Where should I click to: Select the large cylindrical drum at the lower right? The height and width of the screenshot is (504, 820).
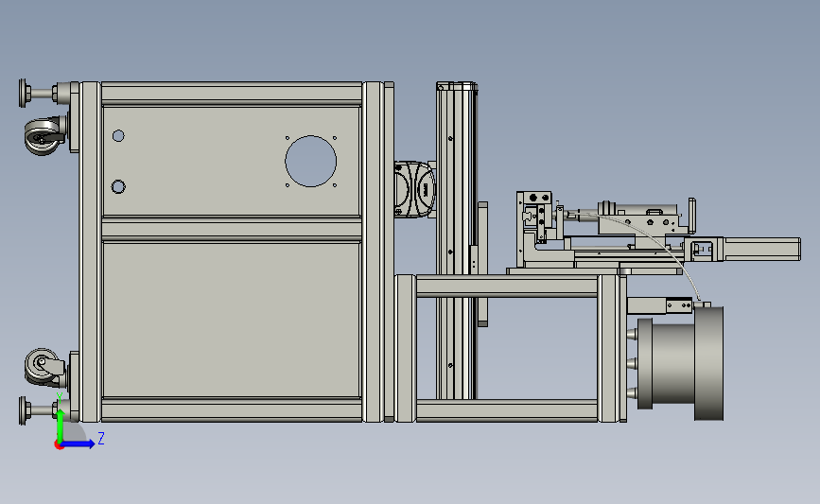point(680,363)
